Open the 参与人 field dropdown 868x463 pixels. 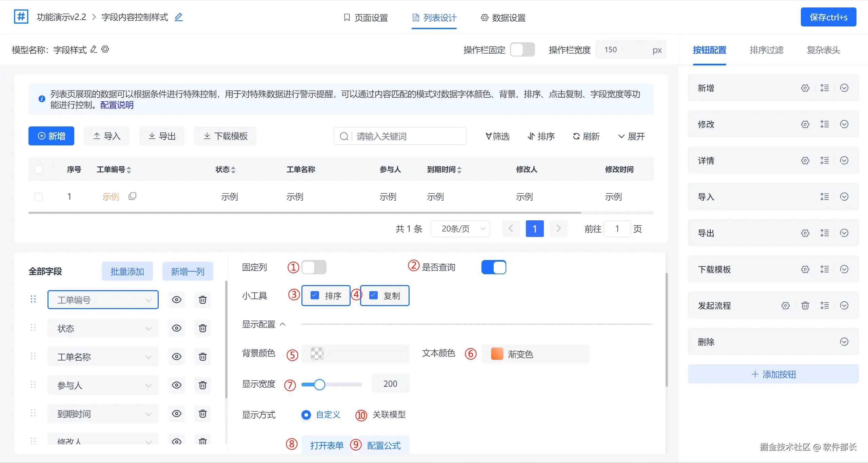pos(103,385)
